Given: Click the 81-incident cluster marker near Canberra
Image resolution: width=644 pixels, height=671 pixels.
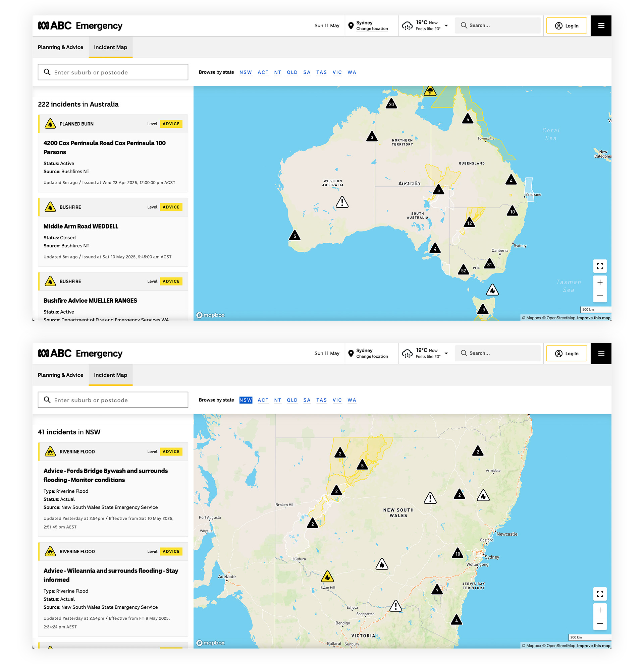Looking at the screenshot, I should click(489, 263).
